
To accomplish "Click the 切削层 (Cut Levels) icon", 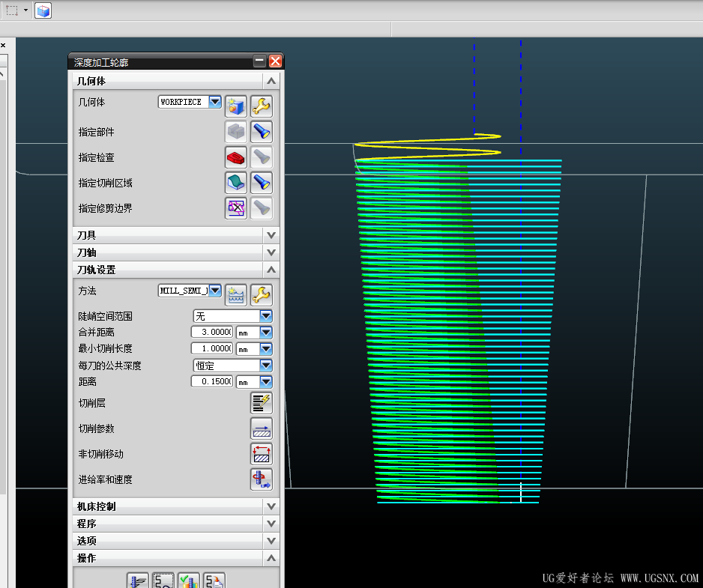I will [261, 403].
